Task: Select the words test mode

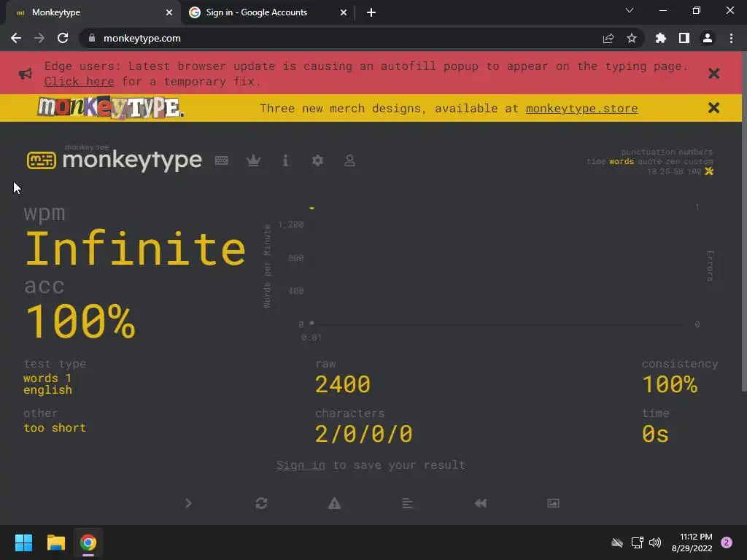Action: (622, 161)
